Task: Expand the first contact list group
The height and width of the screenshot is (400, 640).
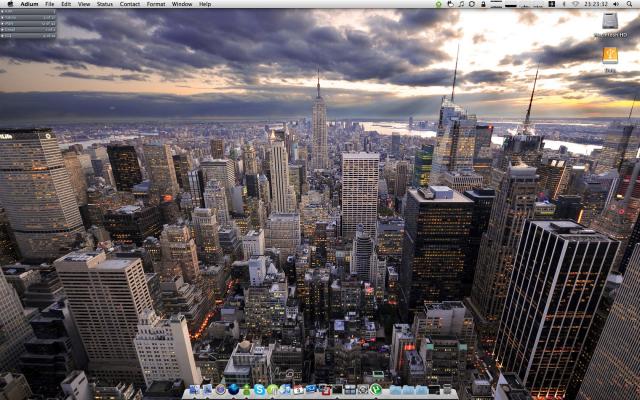Action: [x=28, y=12]
